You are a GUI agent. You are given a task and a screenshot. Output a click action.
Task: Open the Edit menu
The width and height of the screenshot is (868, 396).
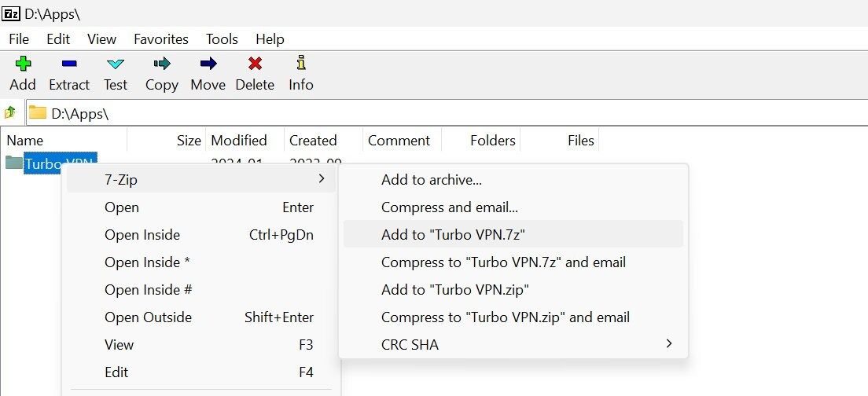pyautogui.click(x=58, y=39)
